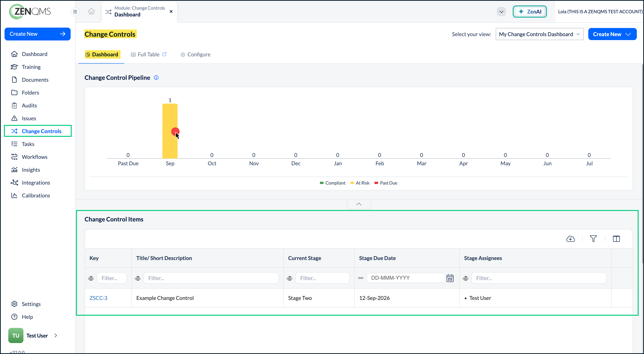Open Key filter operator dropdown

point(91,278)
